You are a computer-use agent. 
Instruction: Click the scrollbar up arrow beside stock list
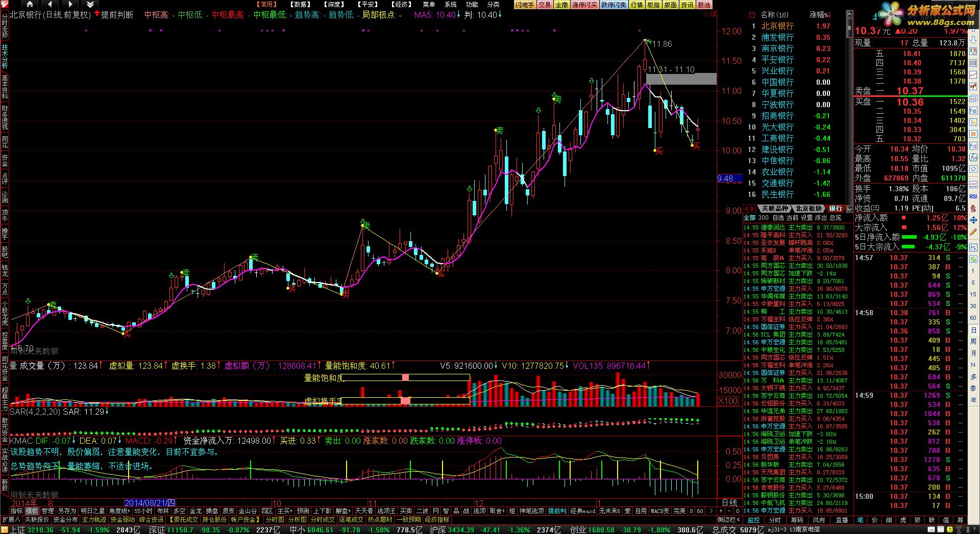849,15
